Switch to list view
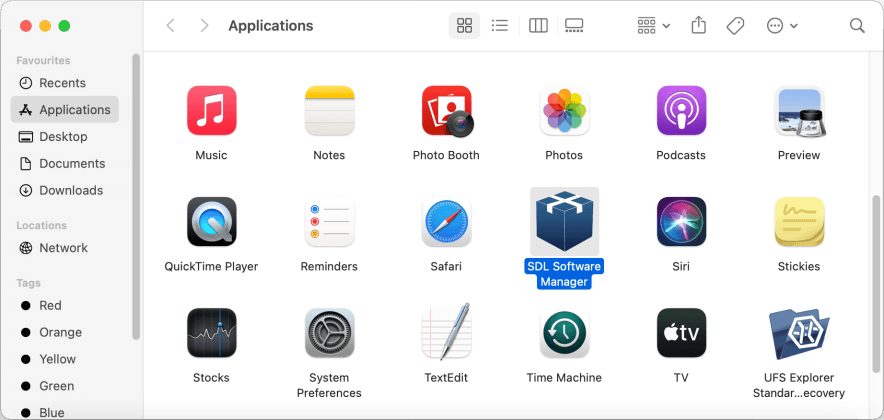The height and width of the screenshot is (420, 884). tap(500, 26)
